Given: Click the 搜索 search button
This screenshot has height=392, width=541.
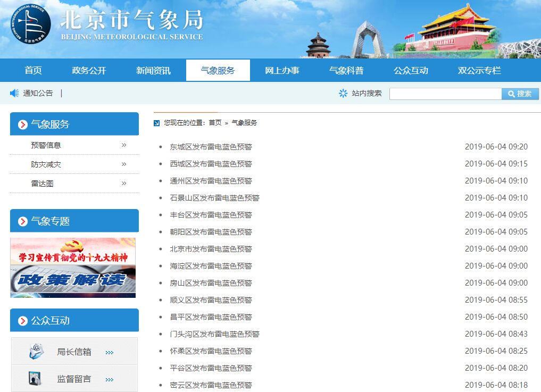Looking at the screenshot, I should (x=520, y=94).
